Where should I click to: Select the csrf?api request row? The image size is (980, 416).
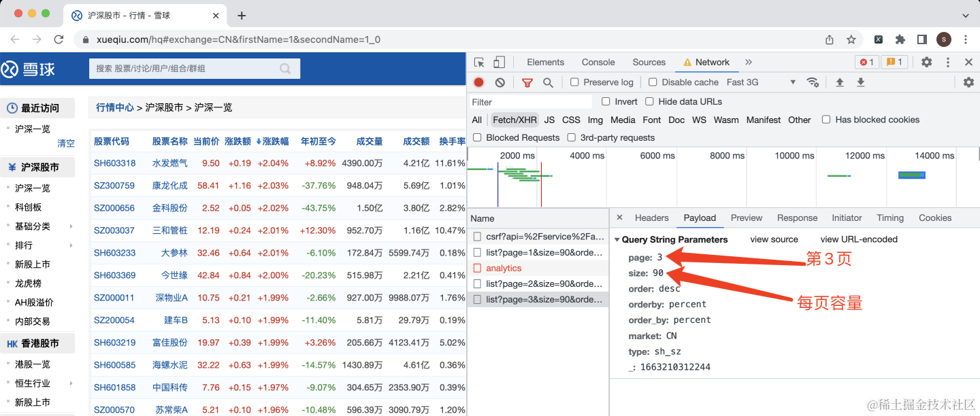tap(538, 237)
